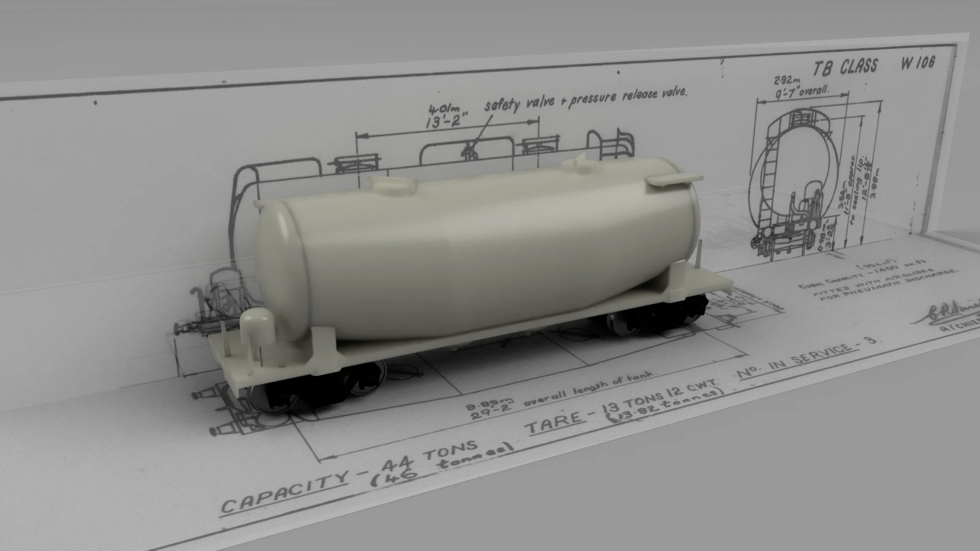Image resolution: width=980 pixels, height=551 pixels.
Task: Select the '13 TONS 12 CWT.' tare value
Action: 661,395
